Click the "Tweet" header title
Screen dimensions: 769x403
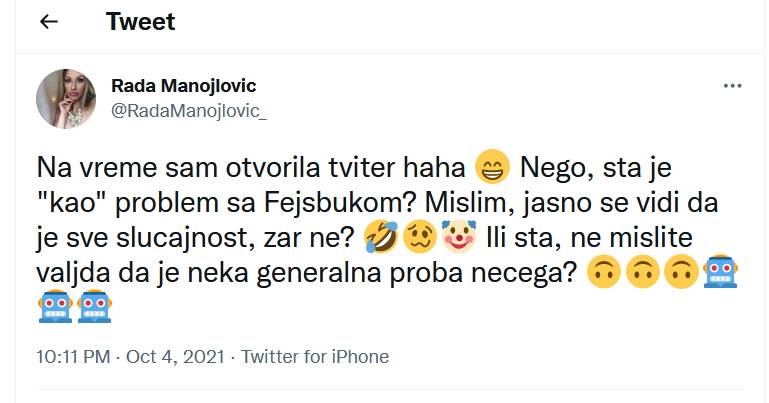tap(140, 22)
